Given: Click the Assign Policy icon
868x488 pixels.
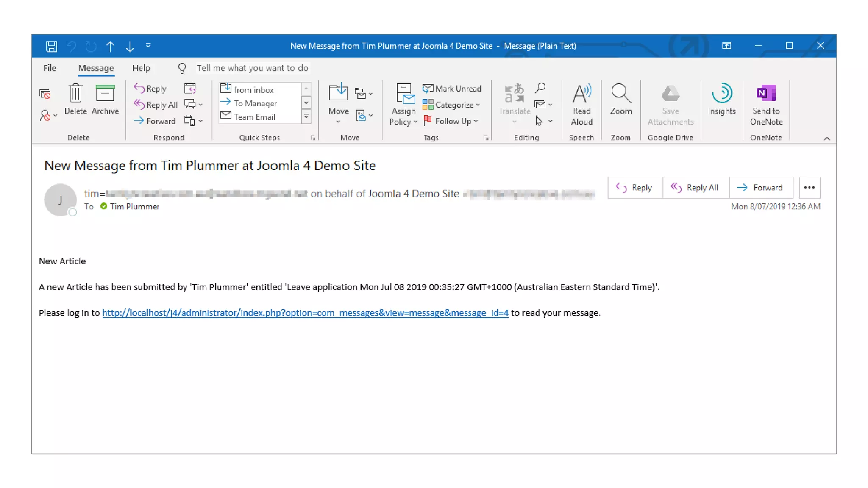Looking at the screenshot, I should click(x=403, y=94).
